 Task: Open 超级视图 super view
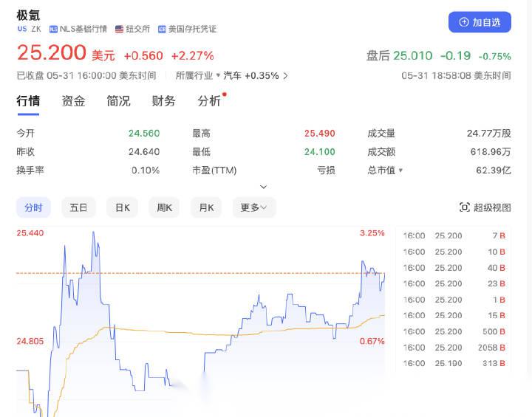click(x=485, y=207)
